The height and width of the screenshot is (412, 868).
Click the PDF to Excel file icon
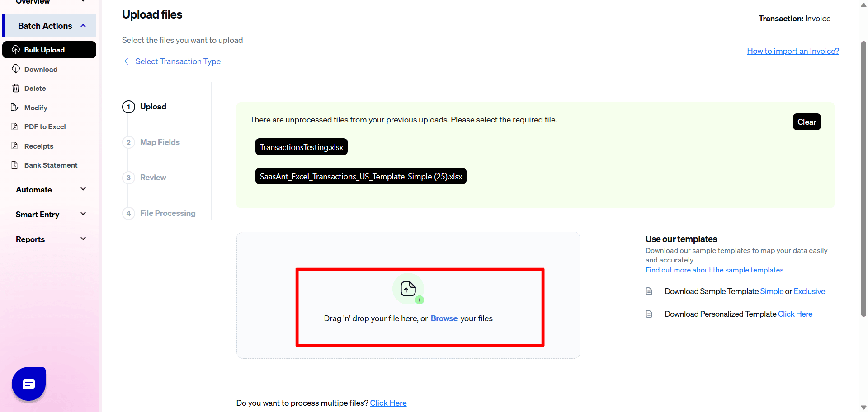tap(15, 126)
